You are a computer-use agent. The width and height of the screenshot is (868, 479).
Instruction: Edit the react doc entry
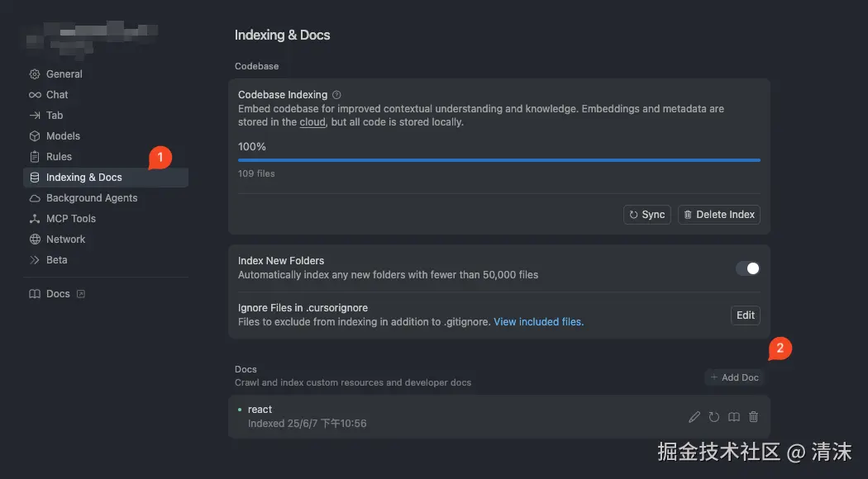694,417
